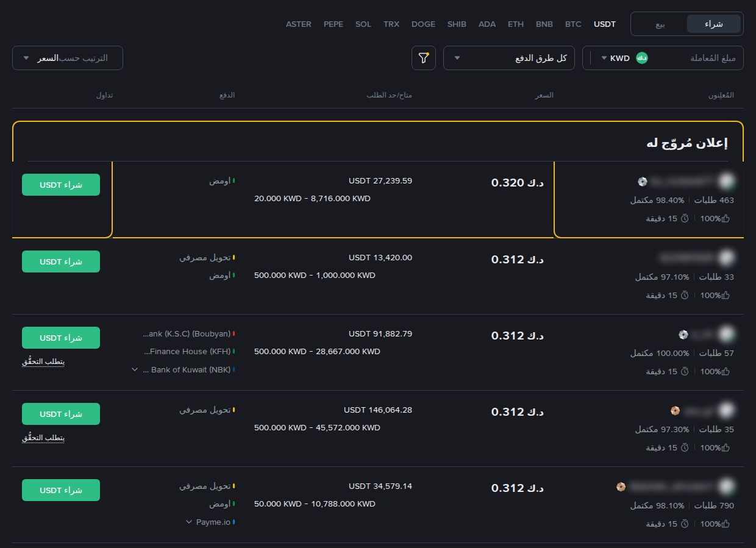Click the clock icon in the 463 orders row

coord(685,218)
